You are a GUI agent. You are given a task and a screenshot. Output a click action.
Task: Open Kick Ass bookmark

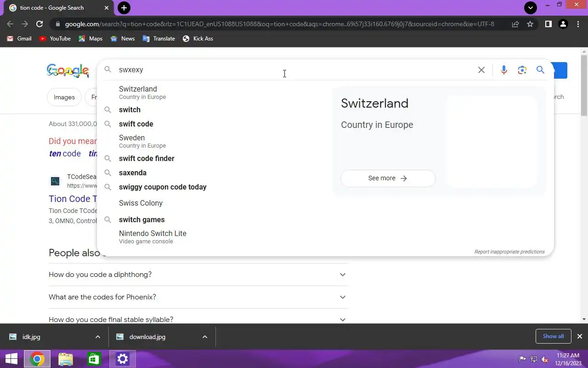coord(198,39)
